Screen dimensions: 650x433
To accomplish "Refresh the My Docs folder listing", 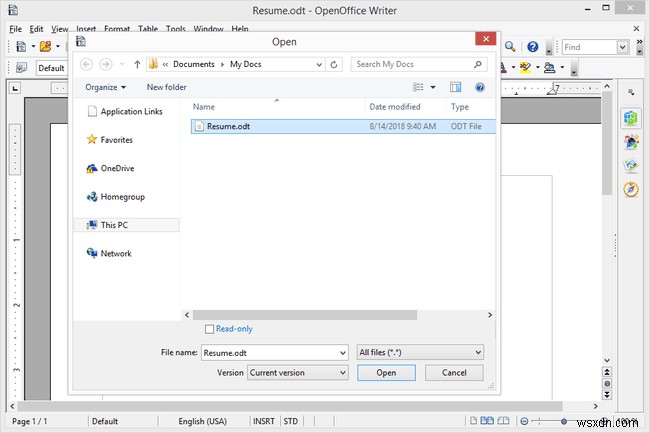I will (x=334, y=64).
